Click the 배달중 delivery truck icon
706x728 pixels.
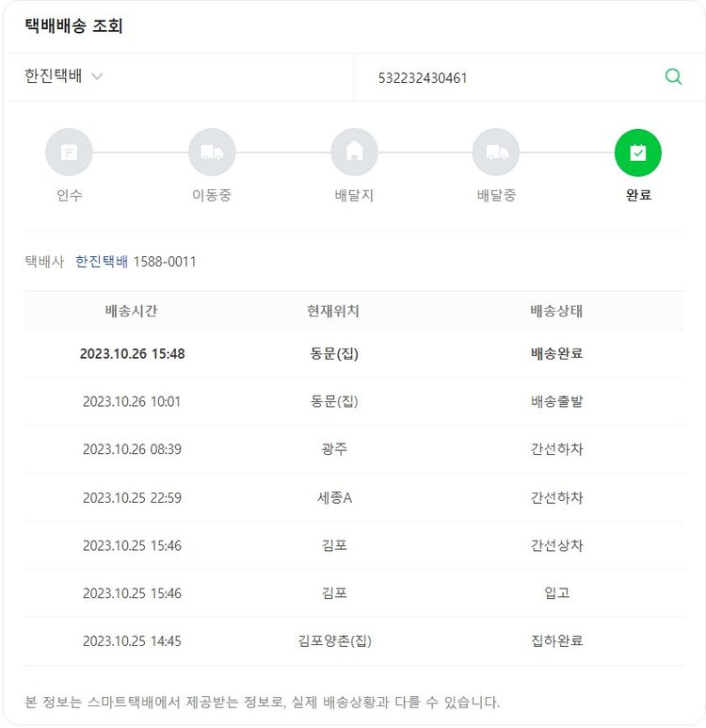(x=496, y=153)
